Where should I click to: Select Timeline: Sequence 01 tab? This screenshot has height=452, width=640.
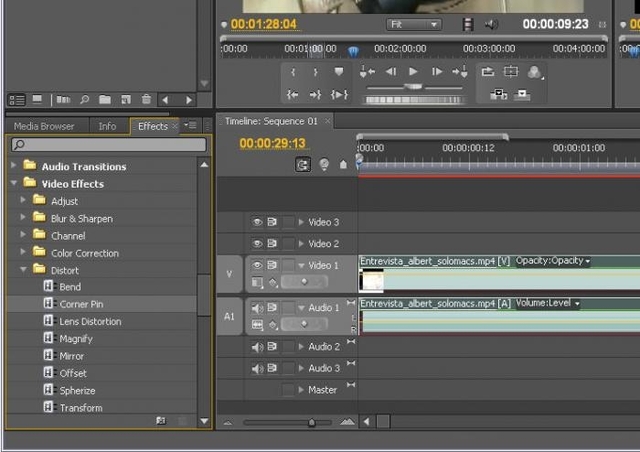coord(271,121)
